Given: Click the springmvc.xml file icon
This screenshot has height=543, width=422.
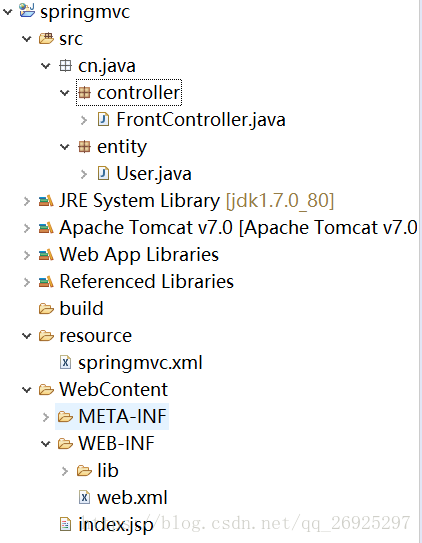Looking at the screenshot, I should (x=65, y=363).
